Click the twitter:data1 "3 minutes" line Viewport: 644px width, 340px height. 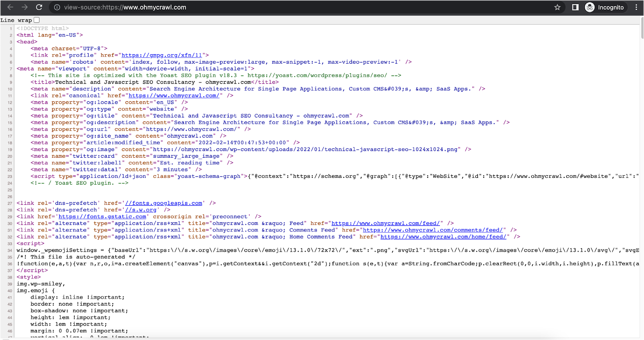click(116, 169)
